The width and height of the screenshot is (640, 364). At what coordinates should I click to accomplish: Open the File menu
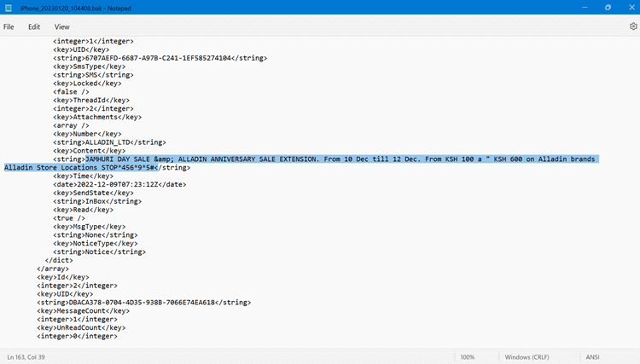(9, 26)
